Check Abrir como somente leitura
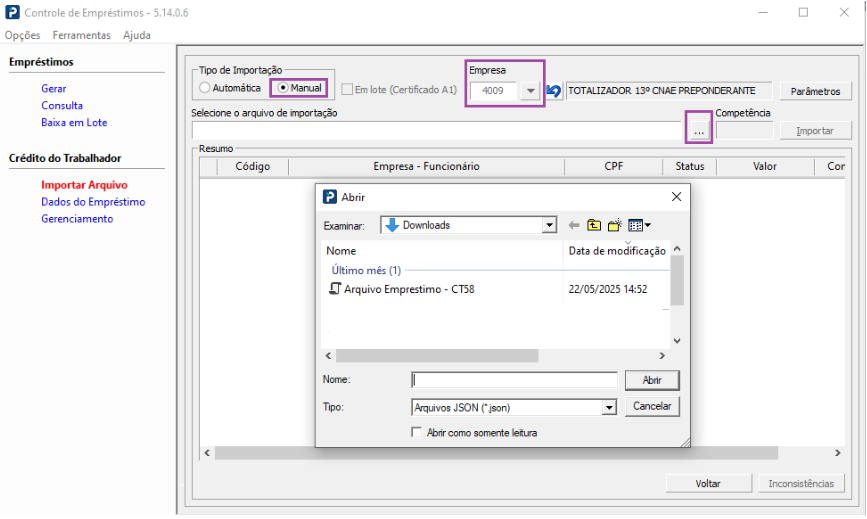This screenshot has height=519, width=867. click(416, 432)
